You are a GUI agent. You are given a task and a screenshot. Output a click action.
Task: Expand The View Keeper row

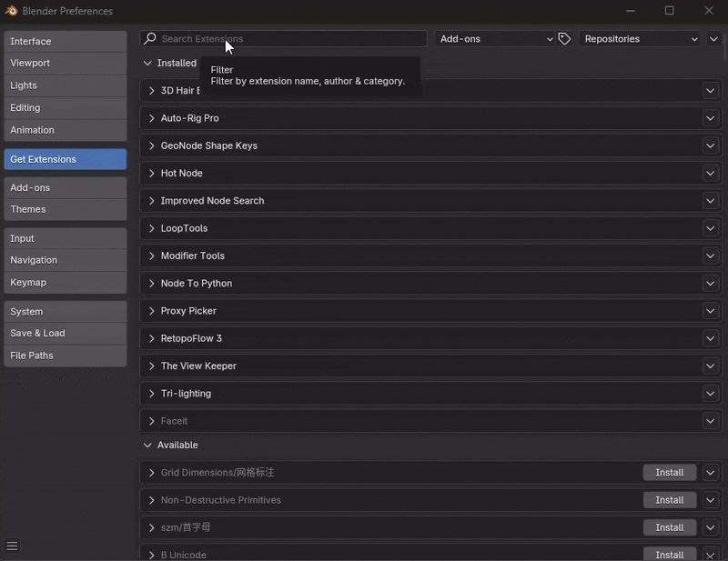click(151, 366)
